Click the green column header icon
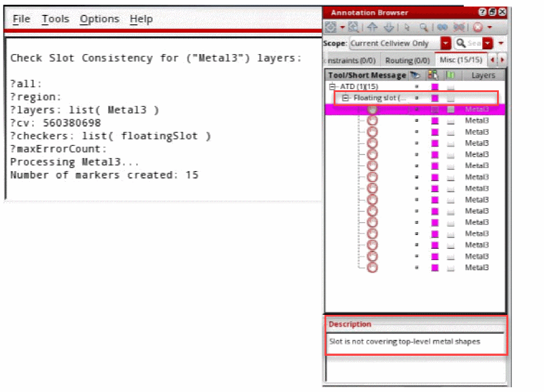Viewport: 544px width, 392px height. pyautogui.click(x=450, y=75)
